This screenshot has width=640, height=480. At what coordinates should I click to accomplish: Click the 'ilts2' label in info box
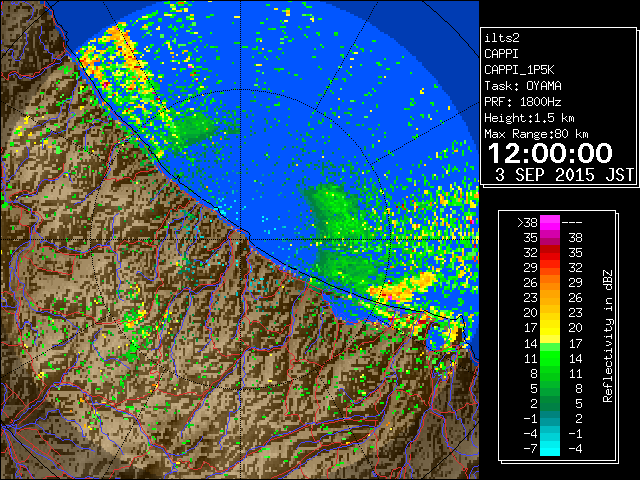502,38
